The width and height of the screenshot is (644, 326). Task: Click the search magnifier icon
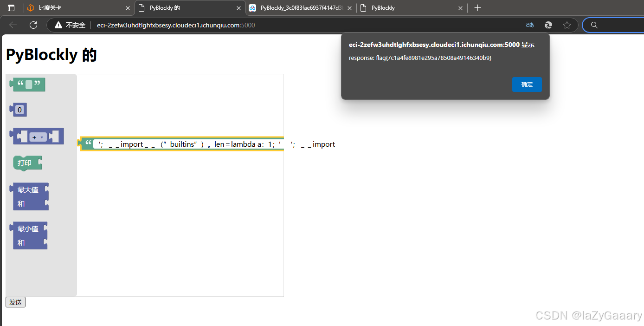594,25
